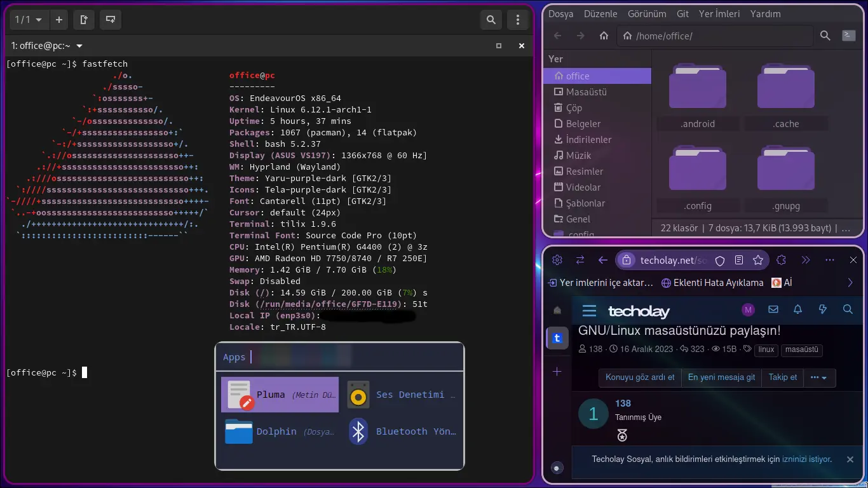Open the Dosya menu in file manager
Image resolution: width=868 pixels, height=488 pixels.
pos(560,13)
